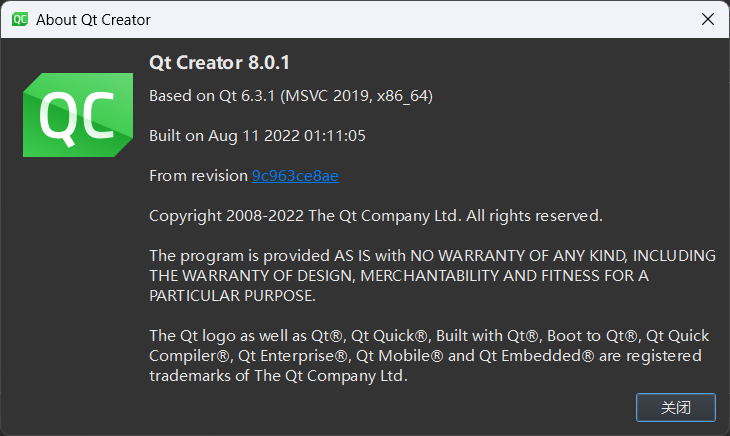
Task: Click the "Based on Qt 6.3.1" text
Action: tap(212, 96)
